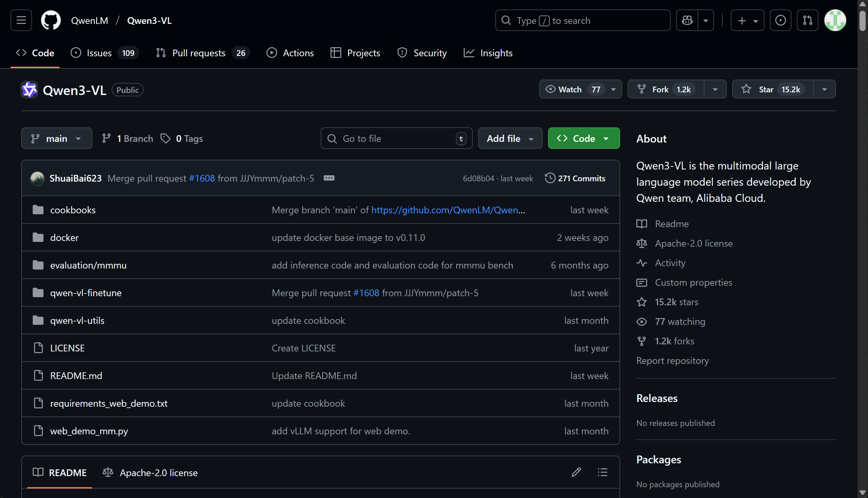Open the Copilot chat icon
868x498 pixels.
(687, 21)
